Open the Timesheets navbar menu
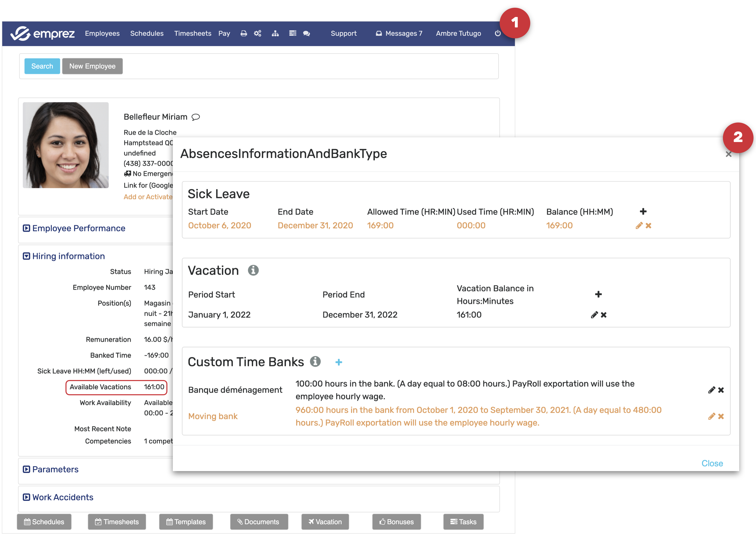The width and height of the screenshot is (756, 536). pyautogui.click(x=192, y=33)
